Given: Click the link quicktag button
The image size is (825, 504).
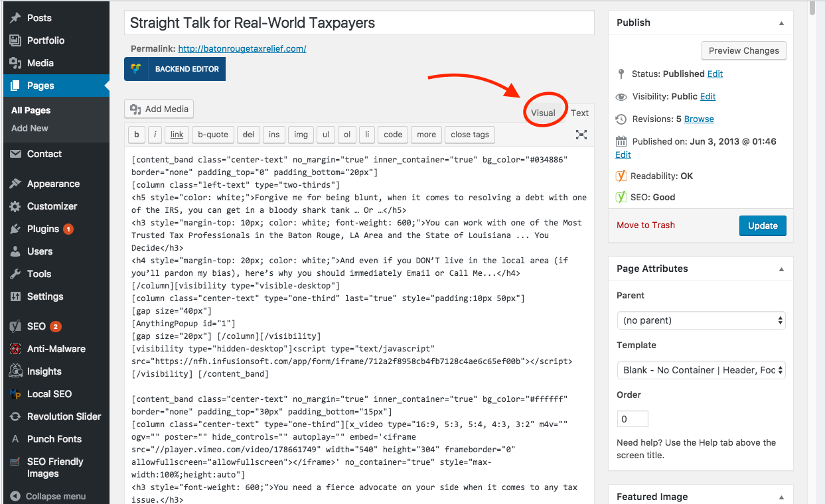Looking at the screenshot, I should pos(177,135).
